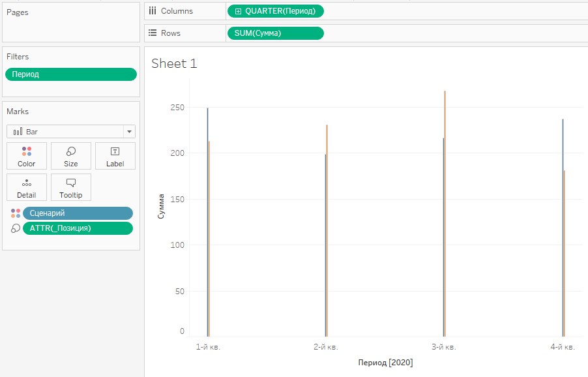
Task: Click the 100 axis tick value
Action: pyautogui.click(x=177, y=245)
